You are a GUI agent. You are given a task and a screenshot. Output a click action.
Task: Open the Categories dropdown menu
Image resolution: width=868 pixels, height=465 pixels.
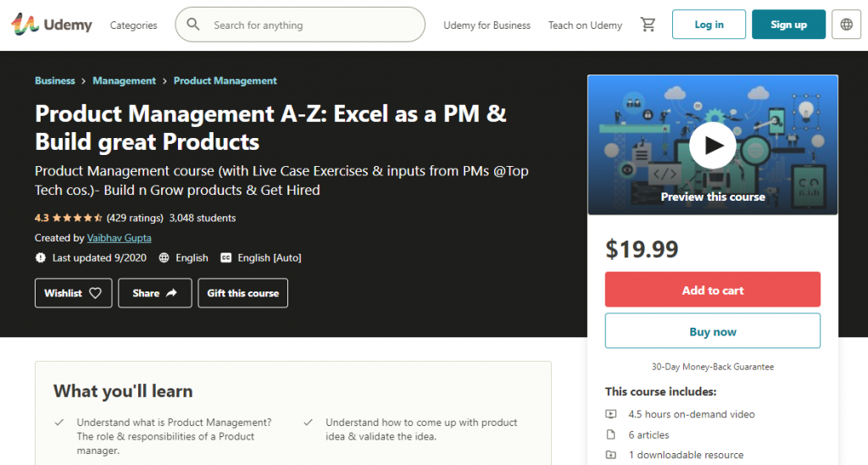tap(133, 25)
